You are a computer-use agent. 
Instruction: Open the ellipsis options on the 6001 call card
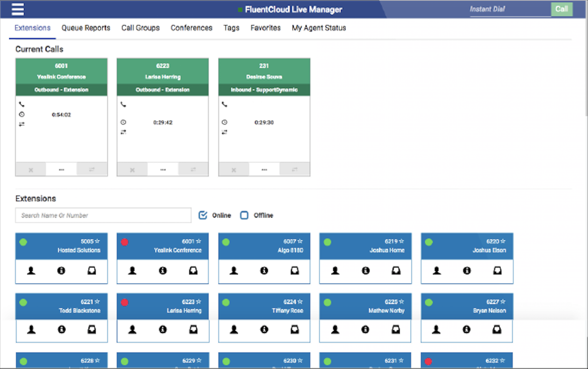tap(62, 170)
